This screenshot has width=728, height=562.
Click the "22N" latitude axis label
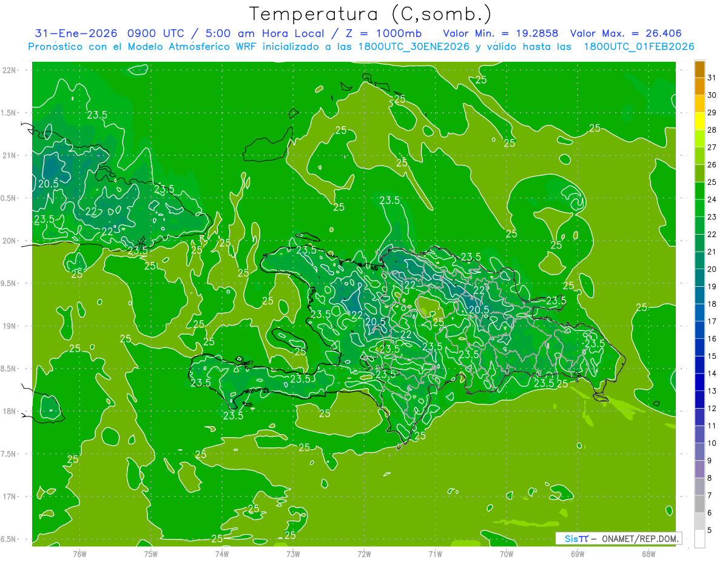tap(9, 70)
